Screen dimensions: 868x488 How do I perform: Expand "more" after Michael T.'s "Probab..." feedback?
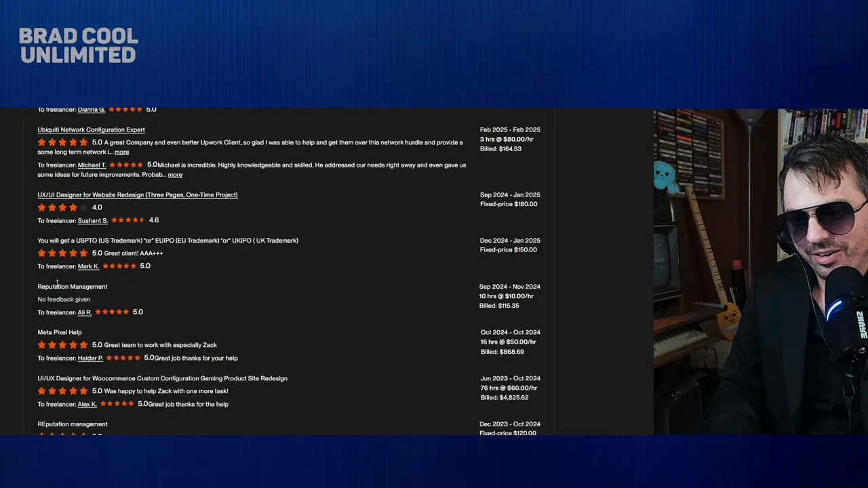point(175,175)
